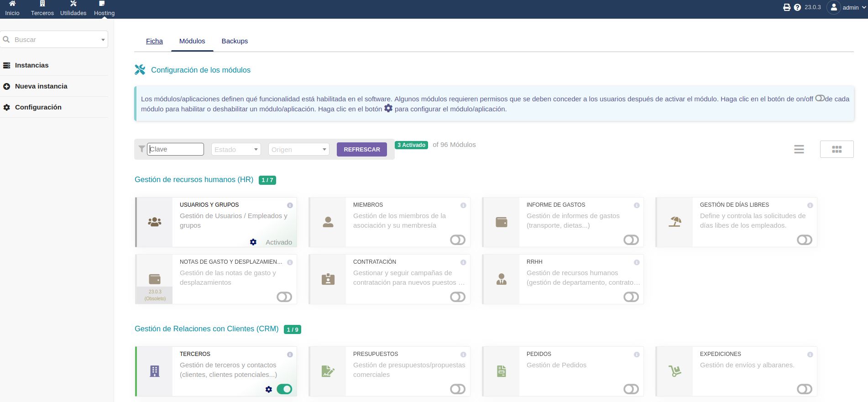Enable Notas de Gasto y Desplazamientos toggle
Viewport: 868px width, 402px height.
point(284,297)
